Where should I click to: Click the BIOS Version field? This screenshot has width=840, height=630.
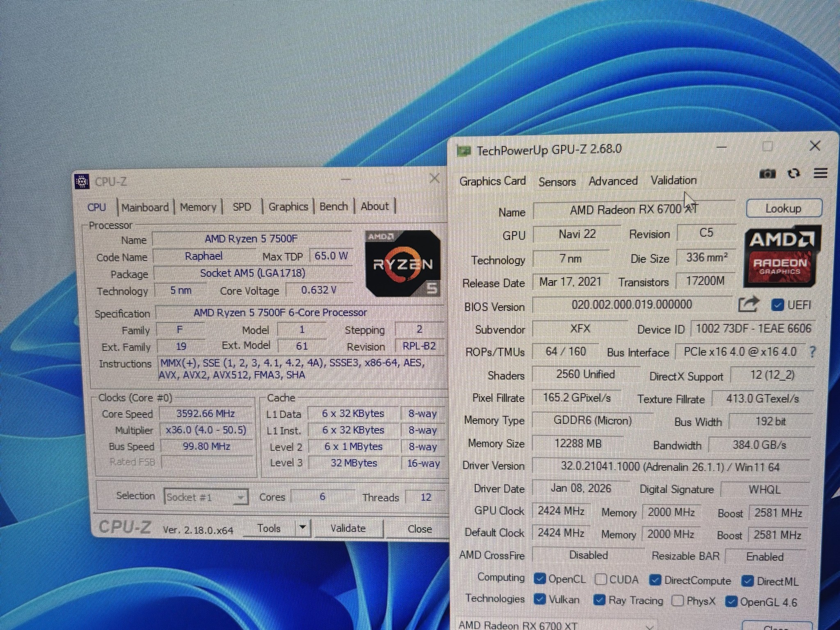point(632,304)
